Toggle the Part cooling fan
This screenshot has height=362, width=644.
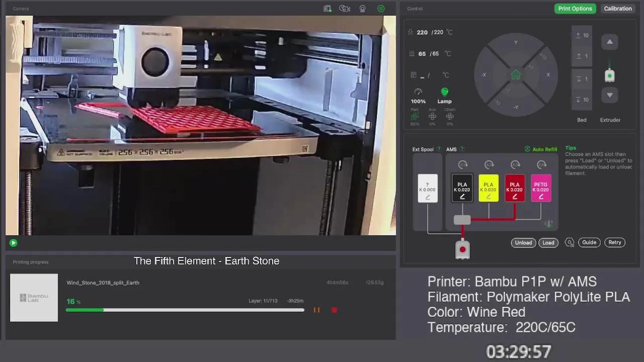coord(415,117)
